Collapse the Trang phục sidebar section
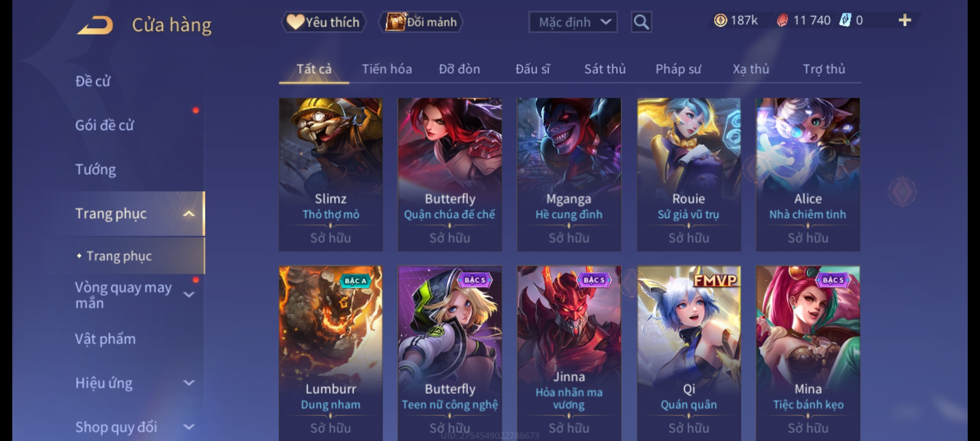 pyautogui.click(x=189, y=214)
